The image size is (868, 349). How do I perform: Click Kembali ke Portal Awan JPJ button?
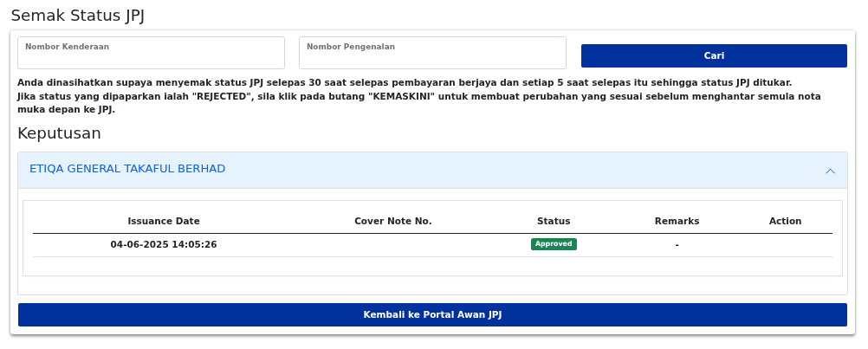pos(432,314)
